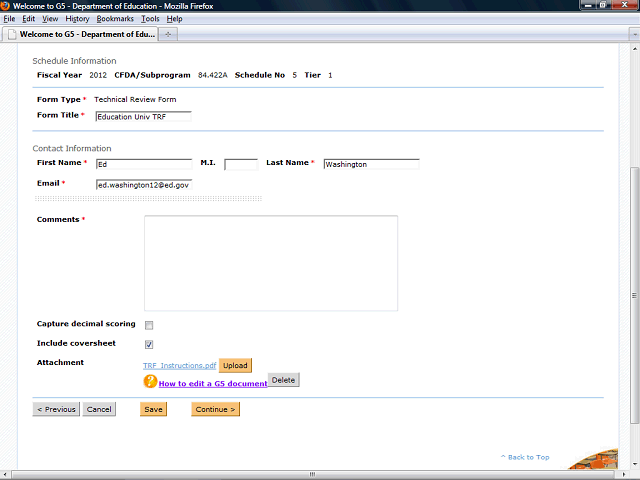
Task: Open the History menu
Action: 77,19
